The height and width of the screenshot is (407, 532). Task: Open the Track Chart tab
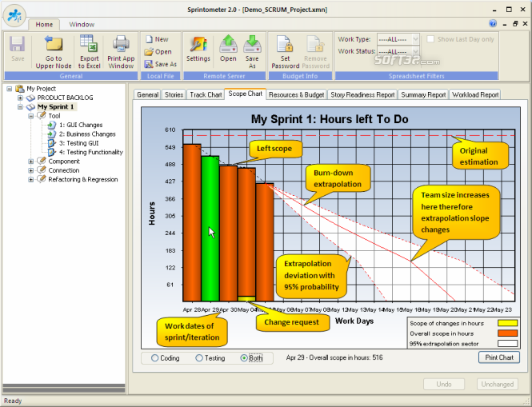(x=206, y=94)
